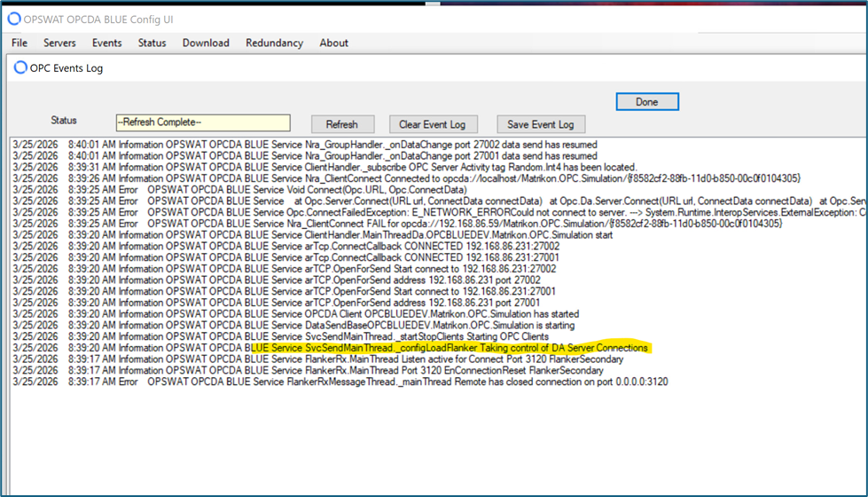868x497 pixels.
Task: Open the Download menu
Action: [x=206, y=43]
